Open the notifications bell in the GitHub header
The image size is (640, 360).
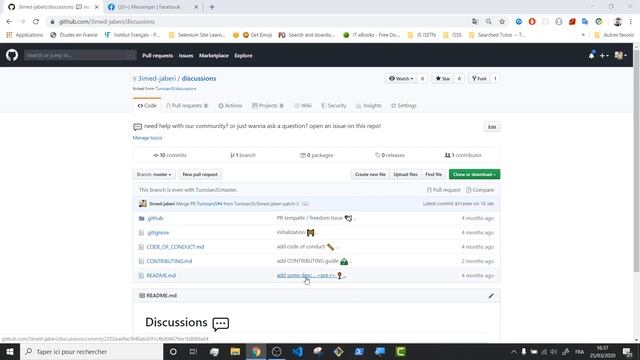click(x=591, y=55)
